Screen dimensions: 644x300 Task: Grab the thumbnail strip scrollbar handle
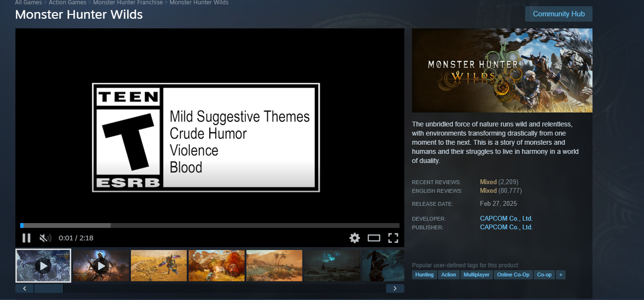pyautogui.click(x=49, y=288)
